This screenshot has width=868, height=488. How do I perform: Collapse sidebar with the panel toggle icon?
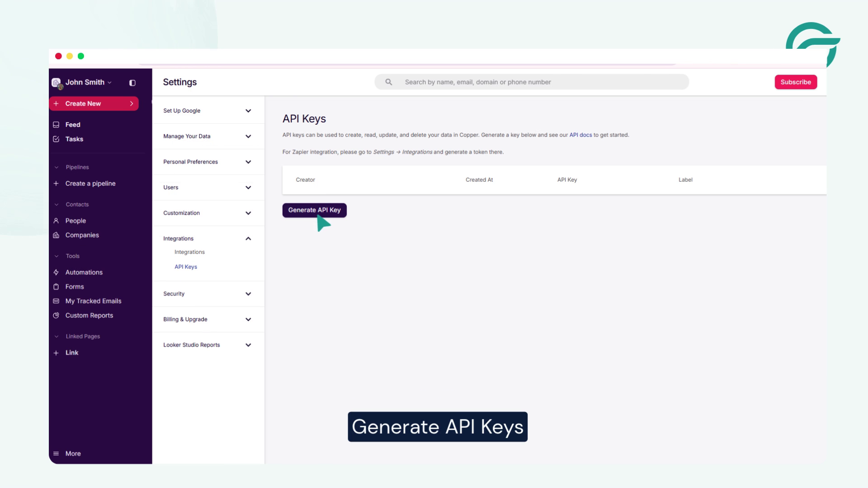pos(132,83)
